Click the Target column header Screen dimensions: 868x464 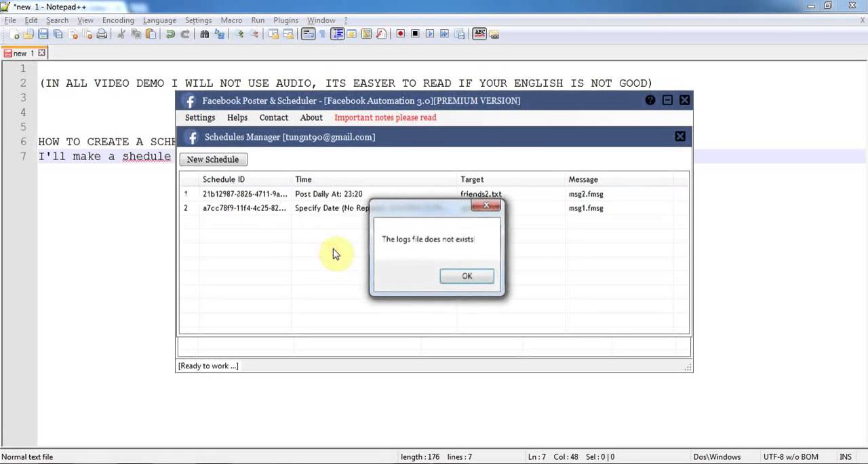click(511, 179)
